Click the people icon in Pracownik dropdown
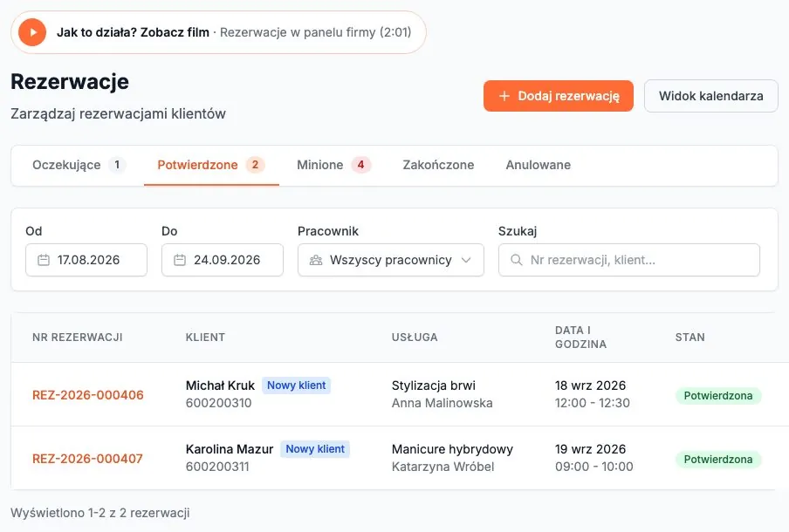Image resolution: width=789 pixels, height=532 pixels. [x=316, y=260]
